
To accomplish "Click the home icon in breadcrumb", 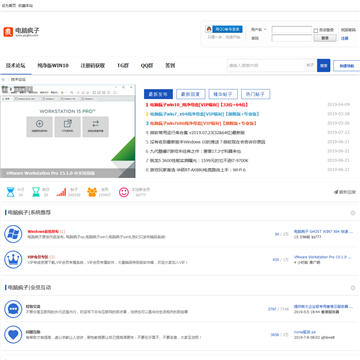I will [x=3, y=80].
